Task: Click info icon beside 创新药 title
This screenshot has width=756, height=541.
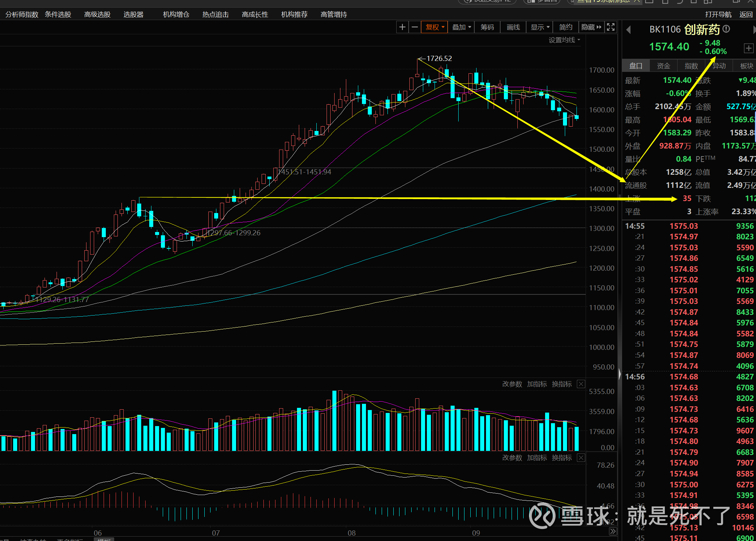Action: click(726, 29)
